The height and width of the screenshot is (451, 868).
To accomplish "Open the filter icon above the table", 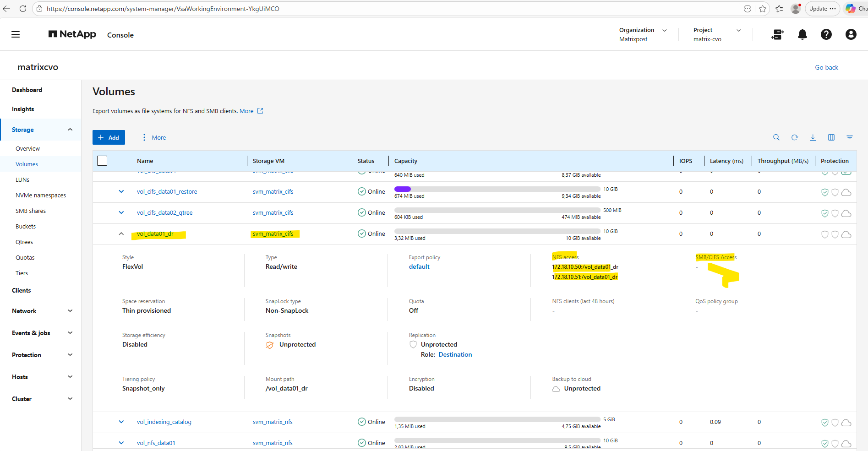I will point(850,137).
